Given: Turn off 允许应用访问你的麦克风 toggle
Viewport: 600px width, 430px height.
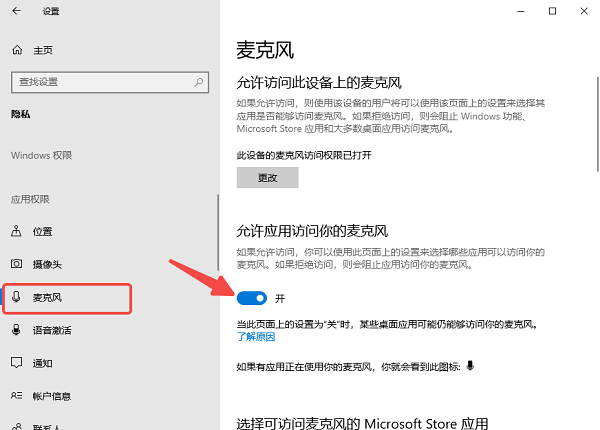Looking at the screenshot, I should (x=254, y=298).
